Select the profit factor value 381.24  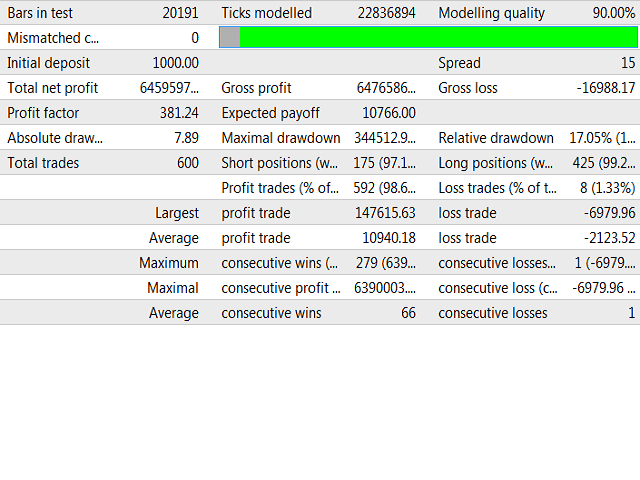coord(179,113)
